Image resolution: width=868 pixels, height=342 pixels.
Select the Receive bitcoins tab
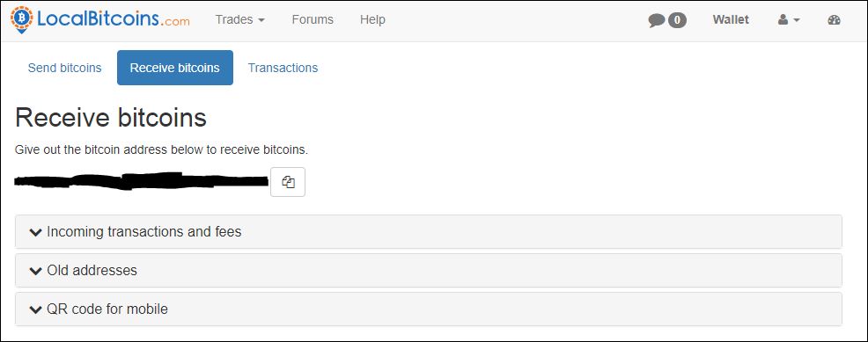click(175, 68)
